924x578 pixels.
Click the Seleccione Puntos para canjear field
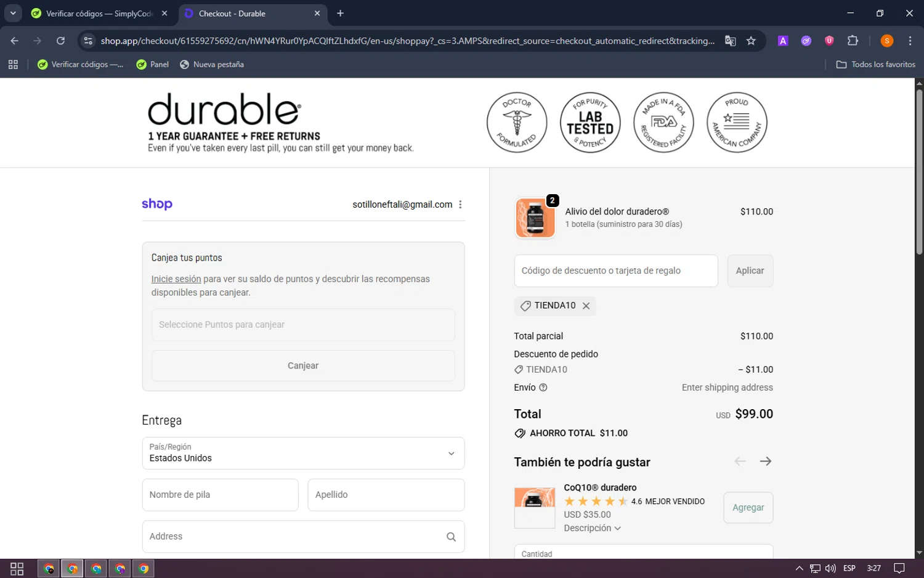[x=303, y=325]
